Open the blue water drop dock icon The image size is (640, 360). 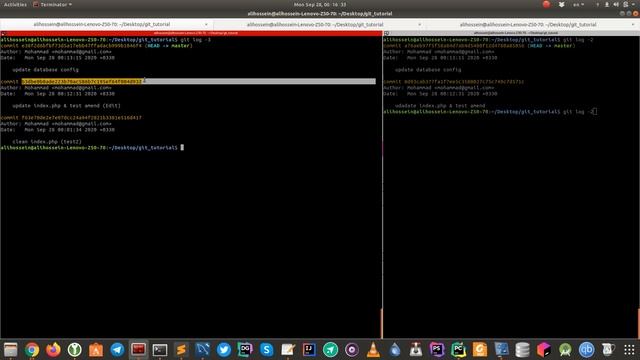coord(395,349)
